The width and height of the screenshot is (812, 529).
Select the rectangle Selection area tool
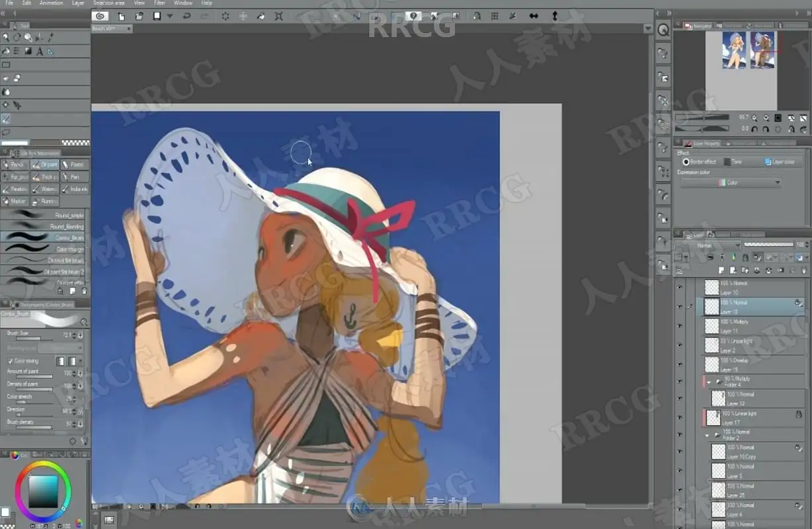coord(6,65)
